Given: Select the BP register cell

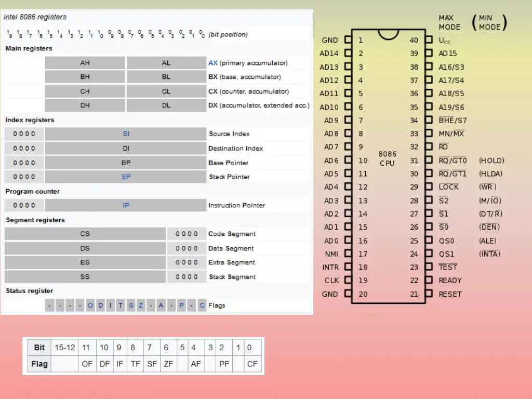Looking at the screenshot, I should (126, 163).
